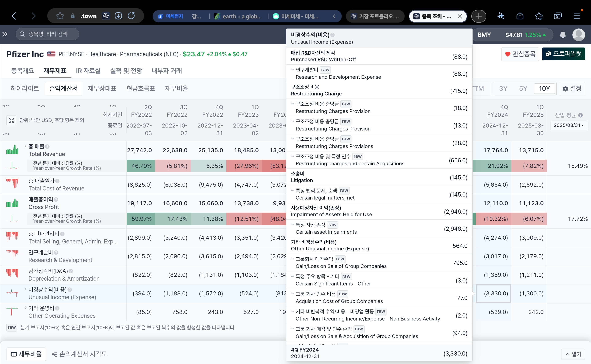Click the 27,742.0 Total Revenue value

pyautogui.click(x=139, y=150)
